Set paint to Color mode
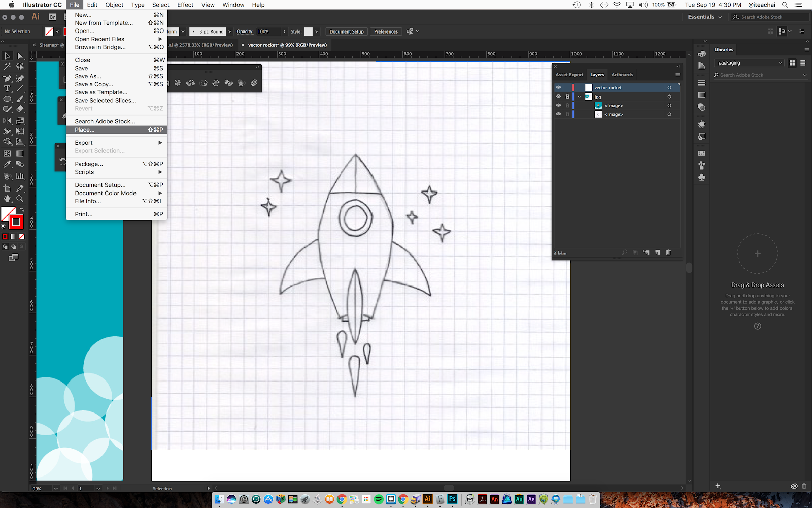This screenshot has height=508, width=812. 5,236
